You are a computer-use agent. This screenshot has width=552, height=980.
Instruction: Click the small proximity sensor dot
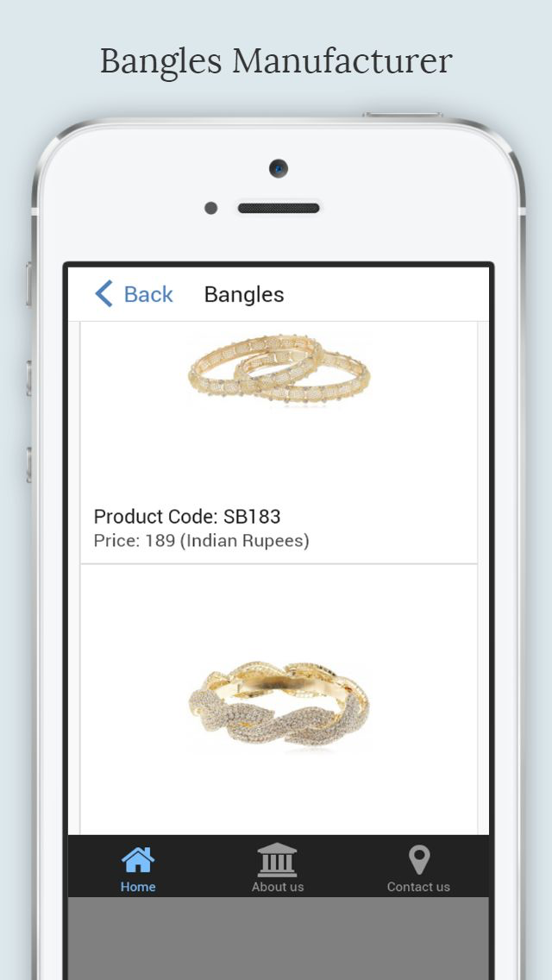click(x=210, y=208)
